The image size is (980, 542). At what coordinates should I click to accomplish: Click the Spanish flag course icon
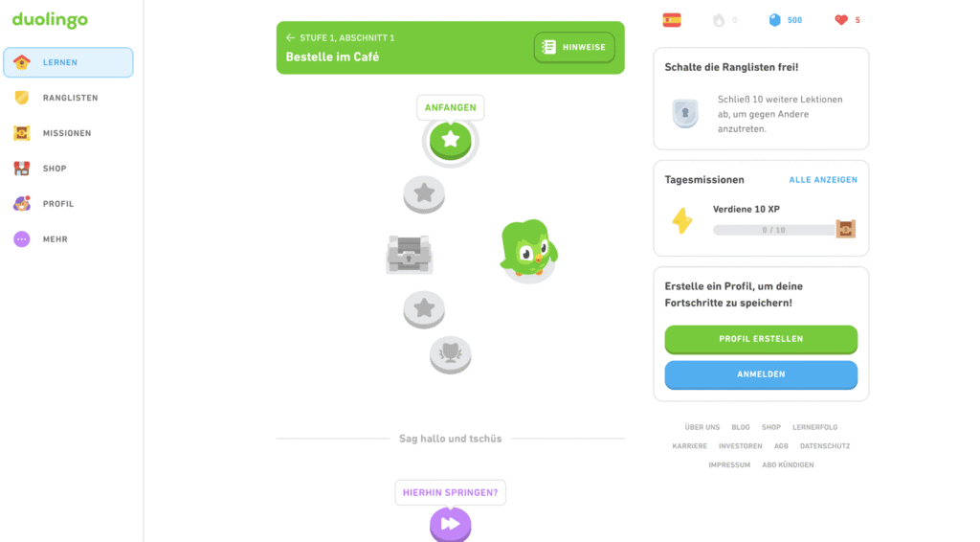[672, 20]
